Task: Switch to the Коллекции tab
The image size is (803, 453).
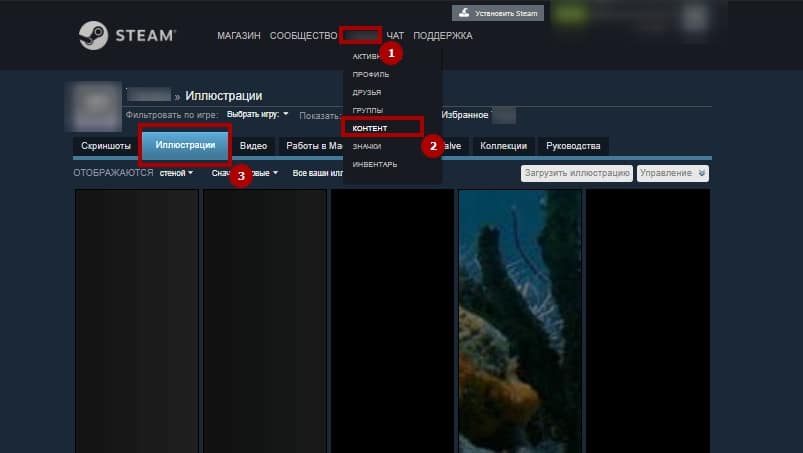Action: pos(503,146)
